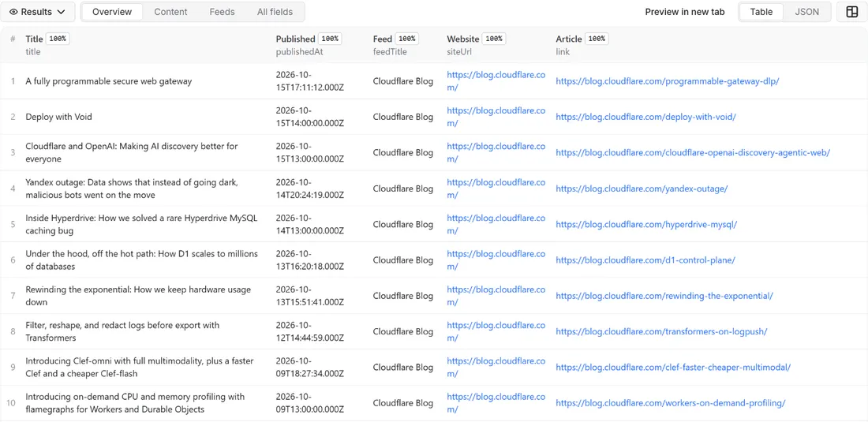Click the date 2026-10-13T16:20:18.000Z
The height and width of the screenshot is (422, 868).
[310, 260]
